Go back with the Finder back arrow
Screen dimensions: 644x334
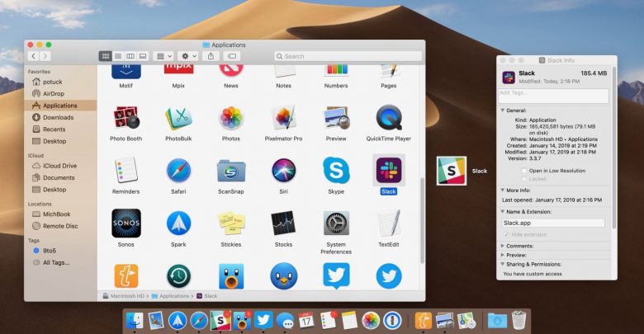tap(34, 56)
